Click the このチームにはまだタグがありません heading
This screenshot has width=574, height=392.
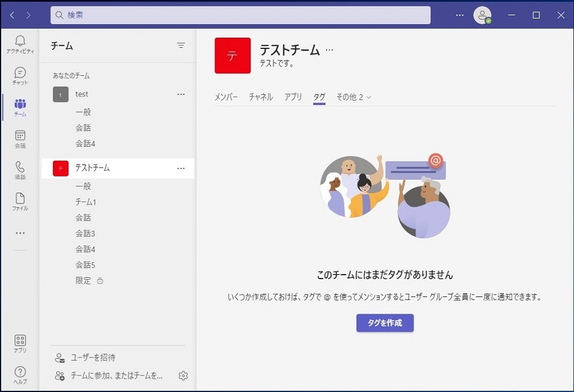[385, 275]
